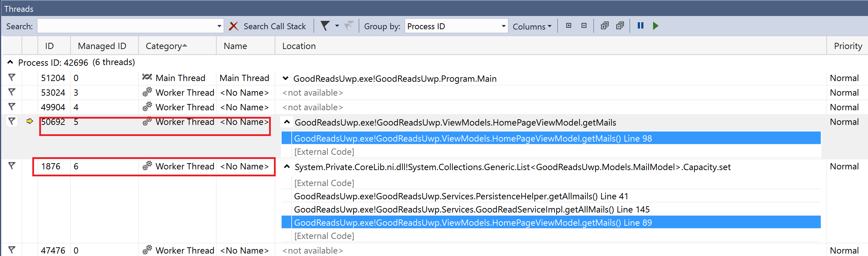Toggle the flag for thread 1876
Image resolution: width=868 pixels, height=256 pixels.
[12, 166]
